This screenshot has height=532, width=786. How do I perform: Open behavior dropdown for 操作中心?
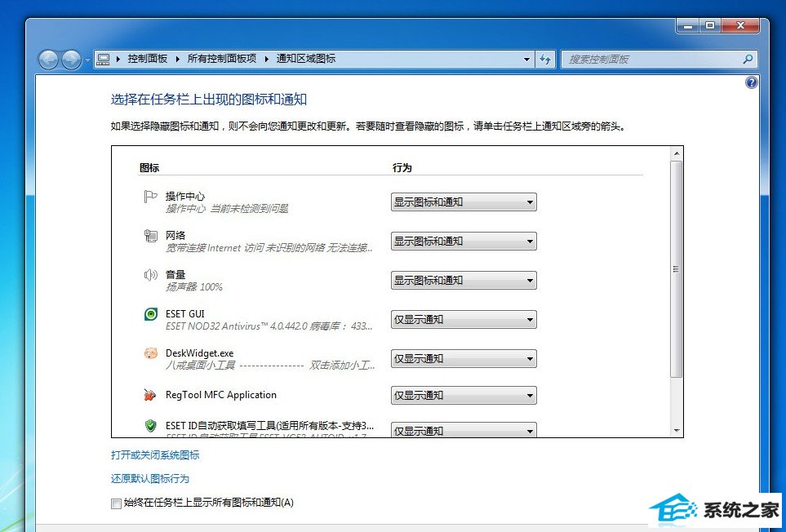coord(464,202)
